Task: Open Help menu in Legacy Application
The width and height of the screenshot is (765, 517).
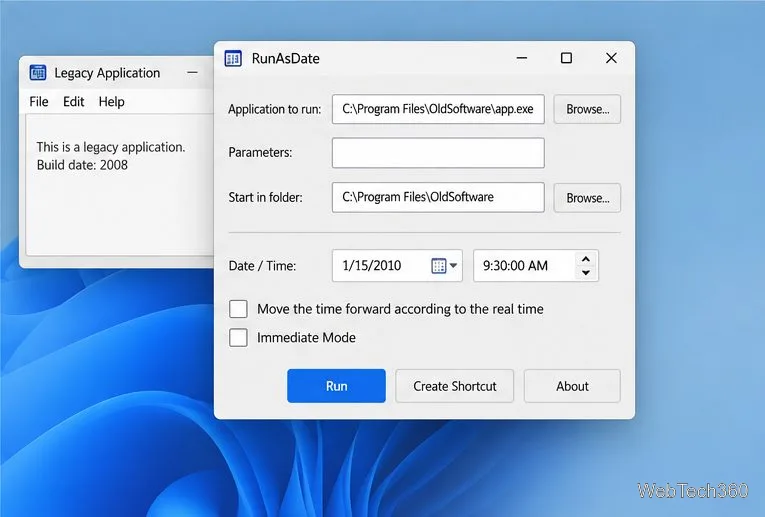Action: (x=112, y=101)
